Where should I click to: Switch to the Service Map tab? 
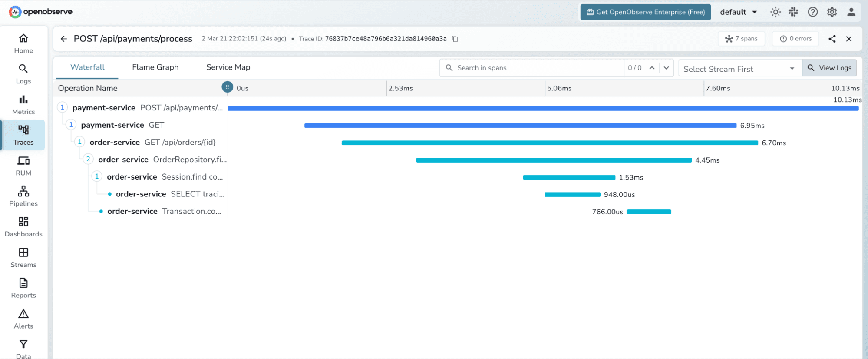click(228, 67)
